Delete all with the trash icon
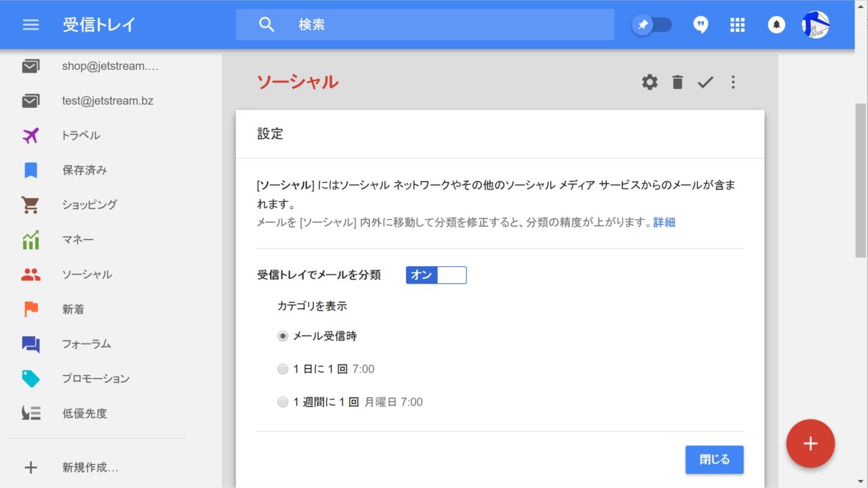The height and width of the screenshot is (488, 868). pyautogui.click(x=677, y=82)
